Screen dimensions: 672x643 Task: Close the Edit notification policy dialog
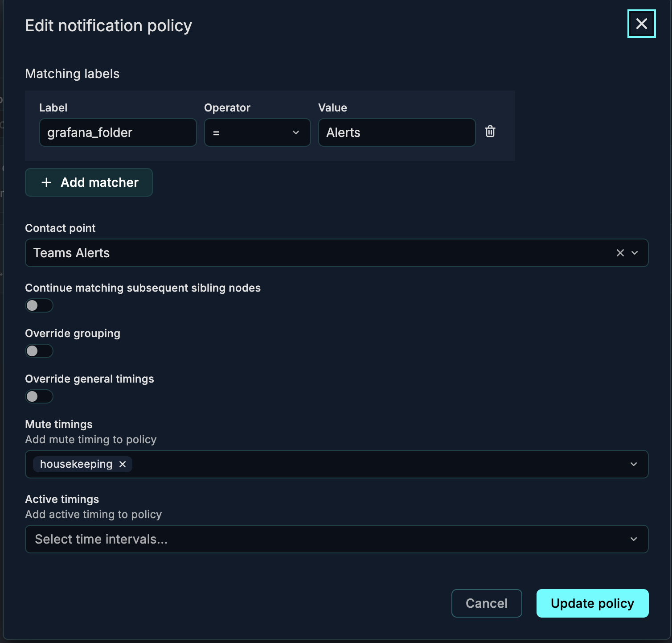pyautogui.click(x=641, y=24)
